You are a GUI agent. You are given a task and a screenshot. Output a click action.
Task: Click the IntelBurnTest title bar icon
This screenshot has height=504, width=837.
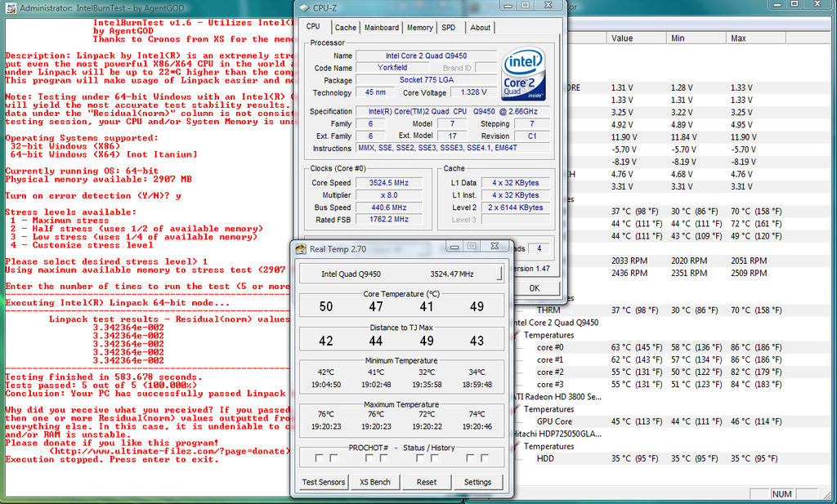(10, 8)
